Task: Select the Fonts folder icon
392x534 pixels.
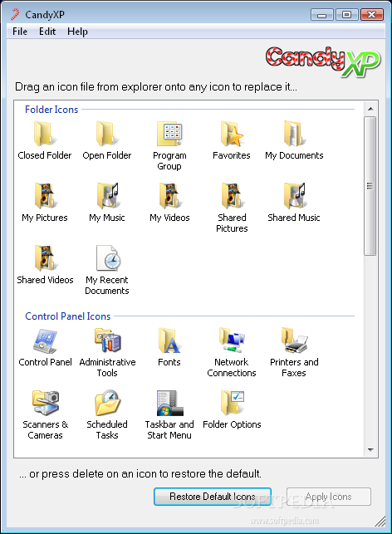Action: [x=169, y=340]
